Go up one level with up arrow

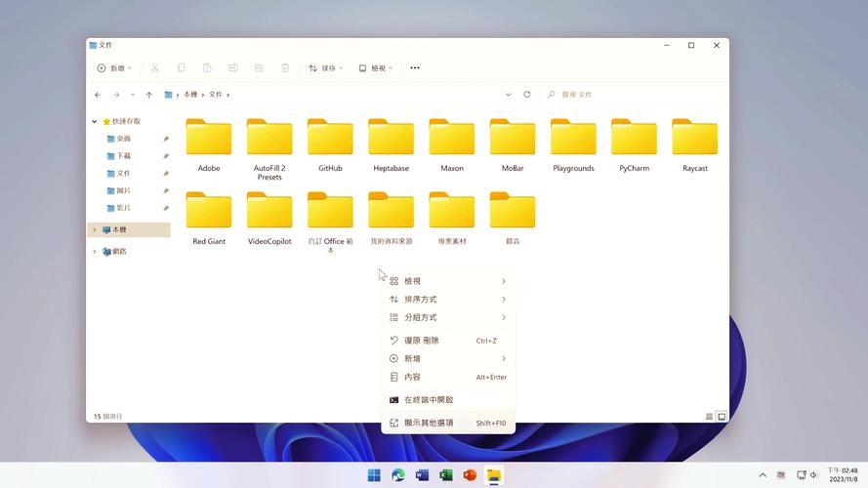click(x=149, y=95)
